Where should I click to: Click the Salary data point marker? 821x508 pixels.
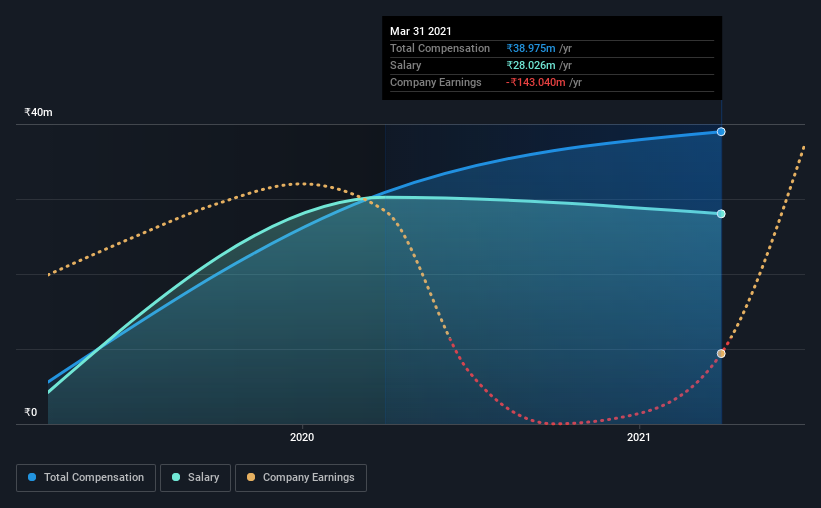pyautogui.click(x=721, y=214)
